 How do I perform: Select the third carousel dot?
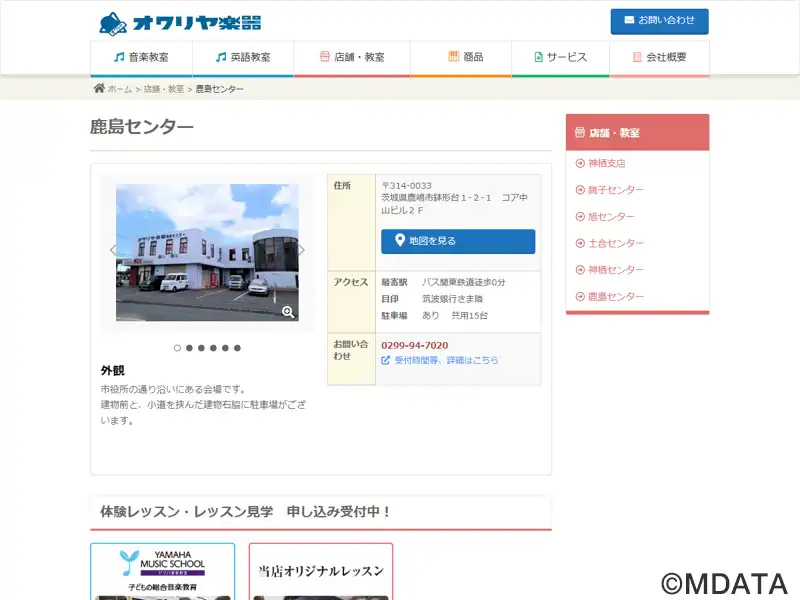[x=201, y=348]
